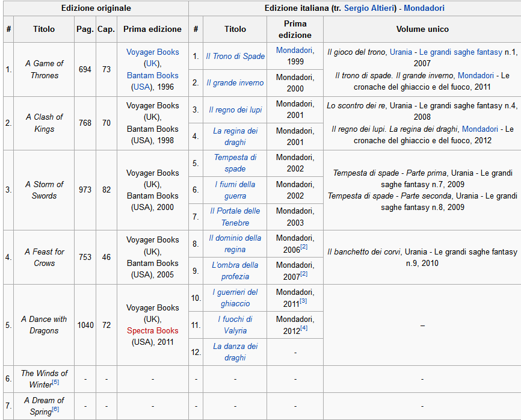
Task: Open the Il grande inverno title link numbered 2
Action: pos(235,83)
